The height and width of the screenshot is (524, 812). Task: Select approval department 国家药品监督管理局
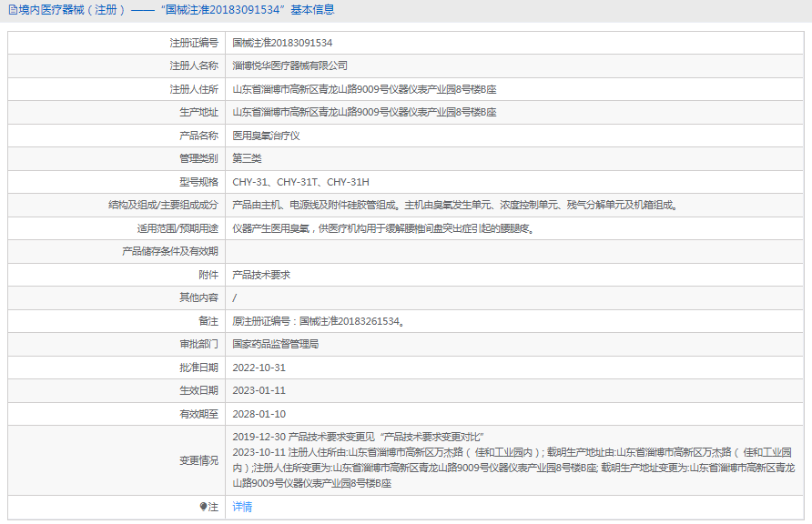pyautogui.click(x=276, y=344)
